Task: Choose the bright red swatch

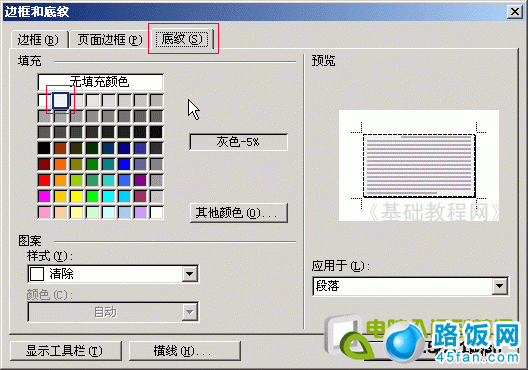Action: click(x=44, y=180)
